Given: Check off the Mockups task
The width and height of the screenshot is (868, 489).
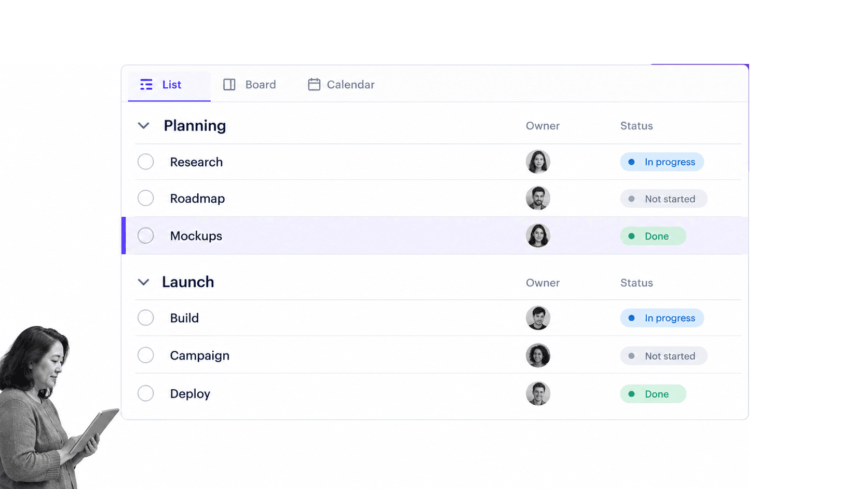Looking at the screenshot, I should (x=146, y=235).
